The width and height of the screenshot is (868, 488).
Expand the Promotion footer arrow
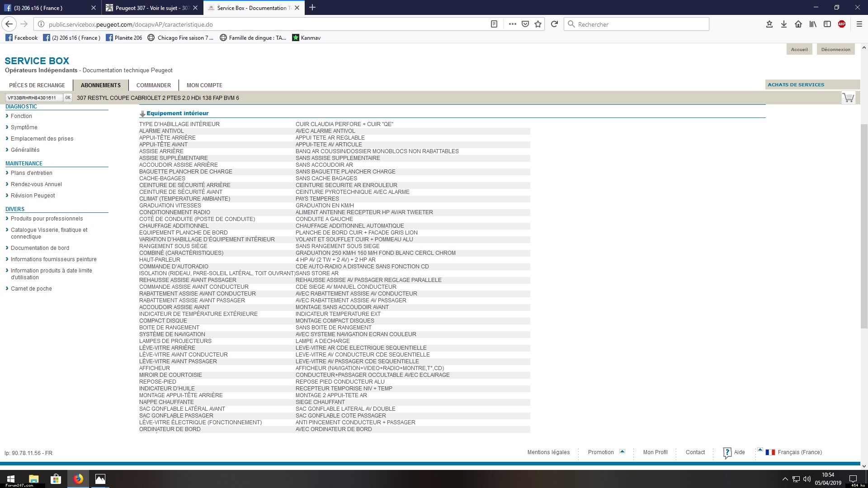click(622, 451)
